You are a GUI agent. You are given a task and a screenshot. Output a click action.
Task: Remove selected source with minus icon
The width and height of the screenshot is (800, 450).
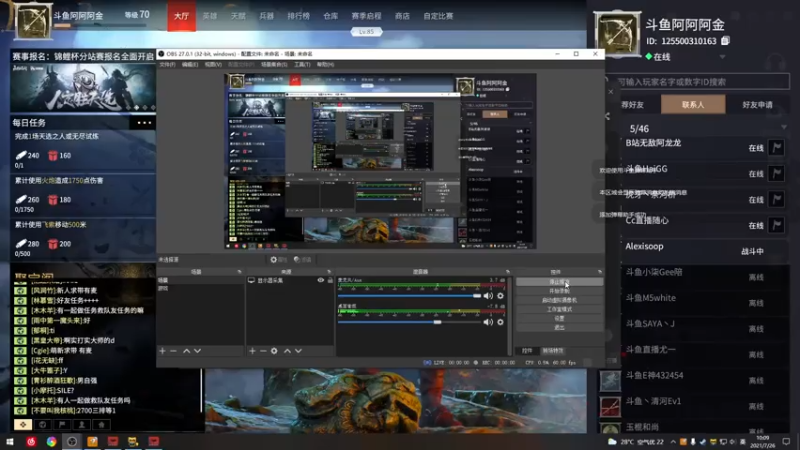click(x=263, y=351)
